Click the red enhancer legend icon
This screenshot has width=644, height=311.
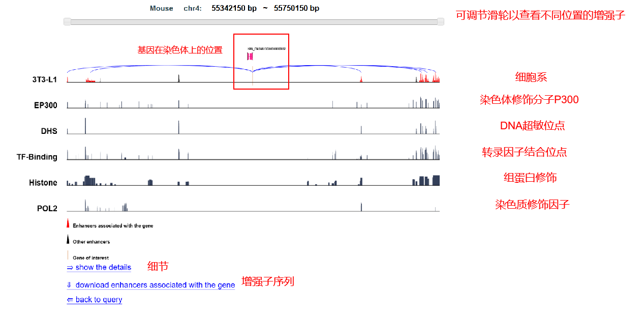click(x=68, y=223)
